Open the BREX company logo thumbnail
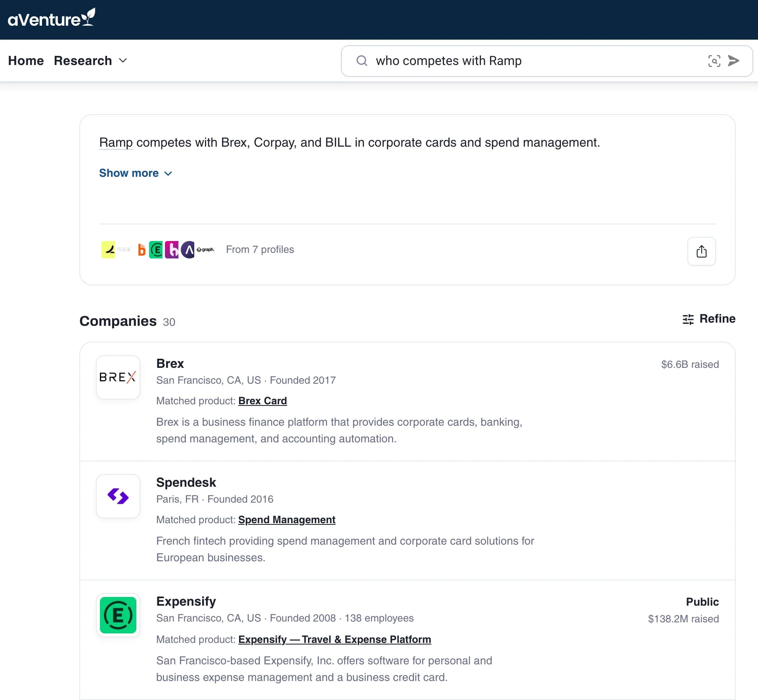The height and width of the screenshot is (700, 758). (x=118, y=377)
